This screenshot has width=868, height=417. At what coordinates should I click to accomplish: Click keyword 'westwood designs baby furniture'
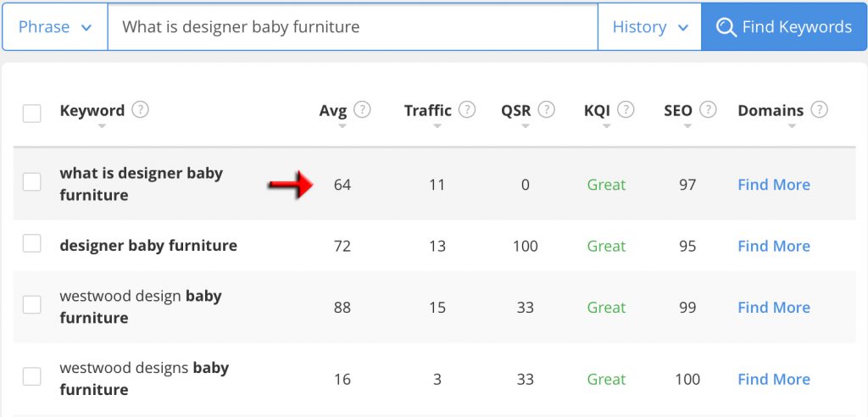(x=144, y=379)
